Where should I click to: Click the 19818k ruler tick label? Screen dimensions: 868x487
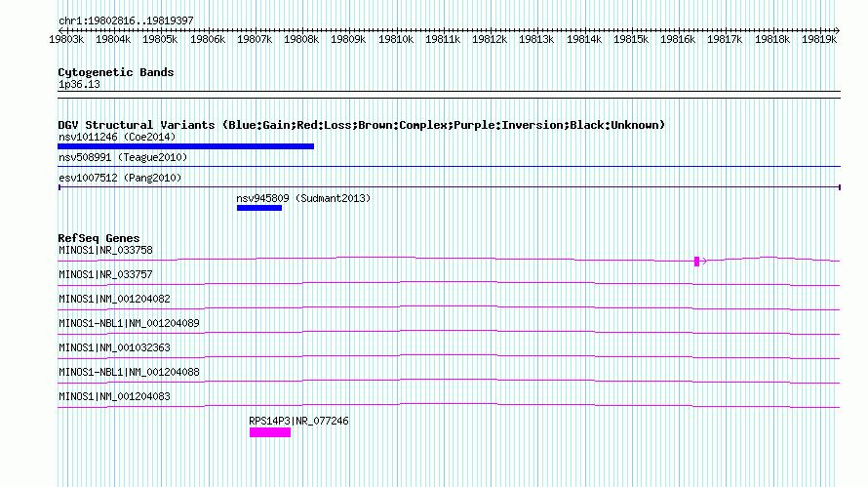point(772,39)
